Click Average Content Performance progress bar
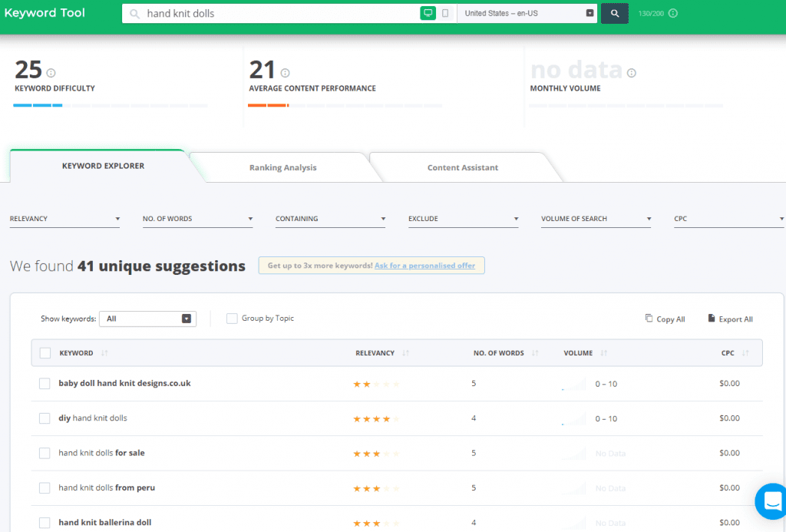 coord(345,105)
